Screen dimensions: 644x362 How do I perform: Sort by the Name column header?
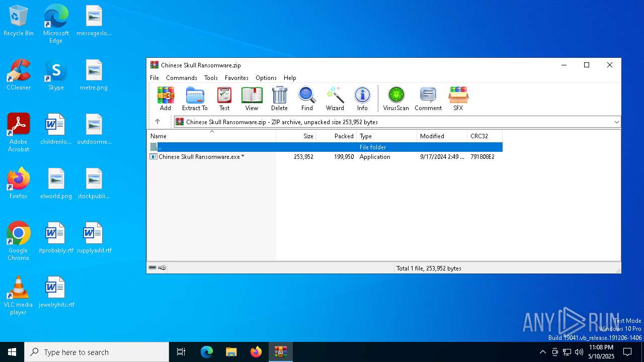tap(211, 136)
